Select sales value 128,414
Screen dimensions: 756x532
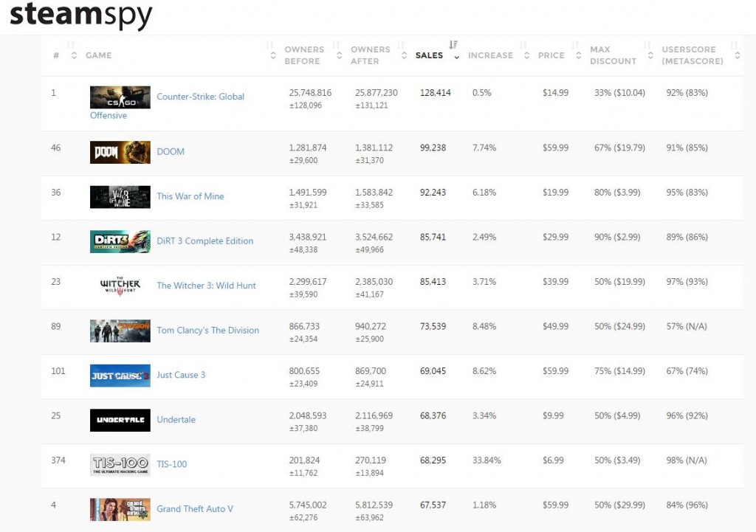click(x=436, y=92)
